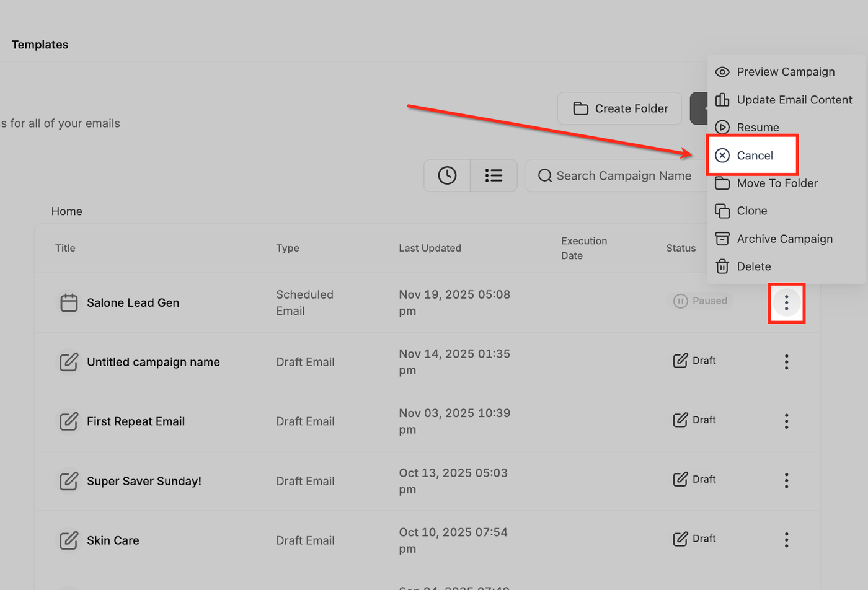
Task: Click the Scheduled Email type cell
Action: 304,302
